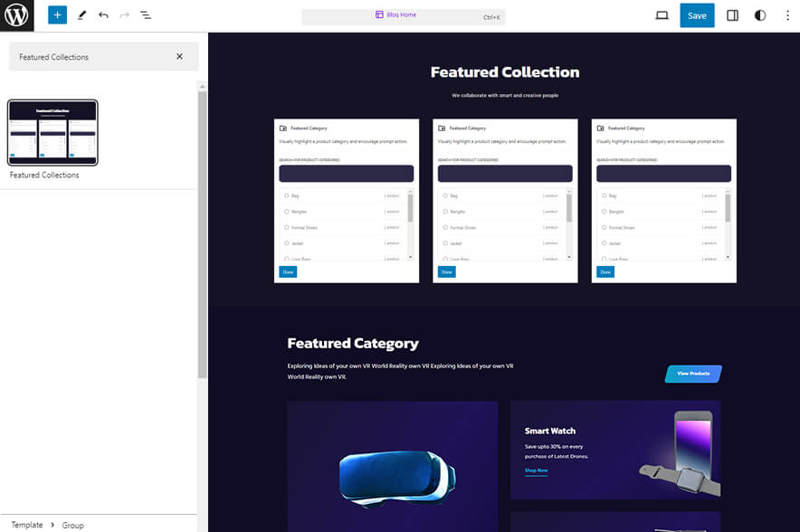Click the WordPress logo icon

tap(15, 14)
